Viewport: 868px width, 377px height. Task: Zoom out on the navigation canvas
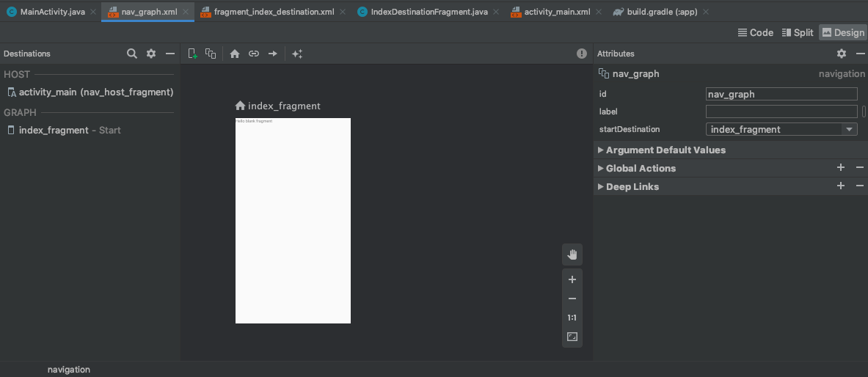tap(572, 299)
